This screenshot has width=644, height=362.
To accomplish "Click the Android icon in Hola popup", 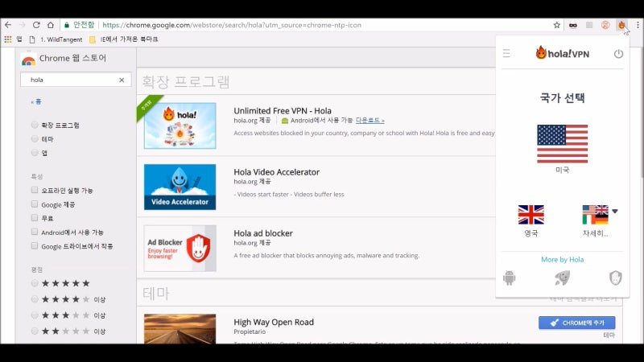I will [x=510, y=278].
